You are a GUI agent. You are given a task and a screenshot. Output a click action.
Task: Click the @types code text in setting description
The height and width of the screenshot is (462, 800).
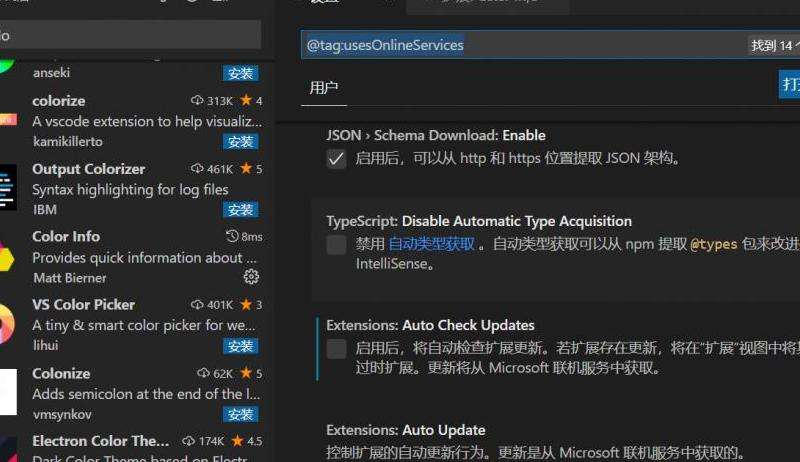click(x=713, y=244)
